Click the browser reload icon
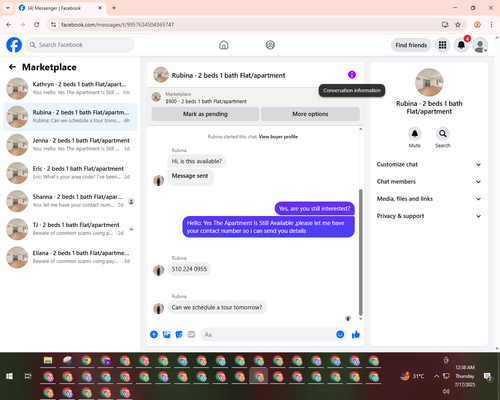This screenshot has width=500, height=400. point(37,25)
